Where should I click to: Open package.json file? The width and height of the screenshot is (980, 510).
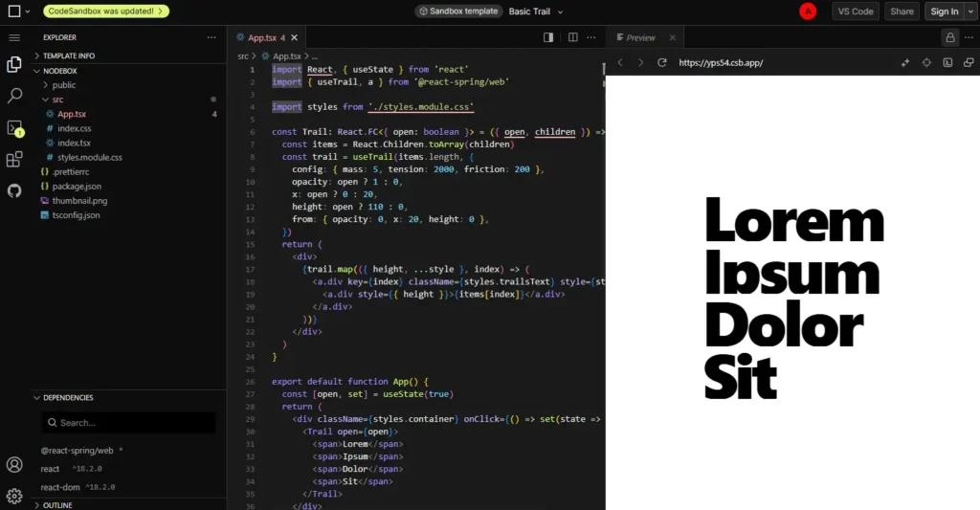(x=77, y=186)
